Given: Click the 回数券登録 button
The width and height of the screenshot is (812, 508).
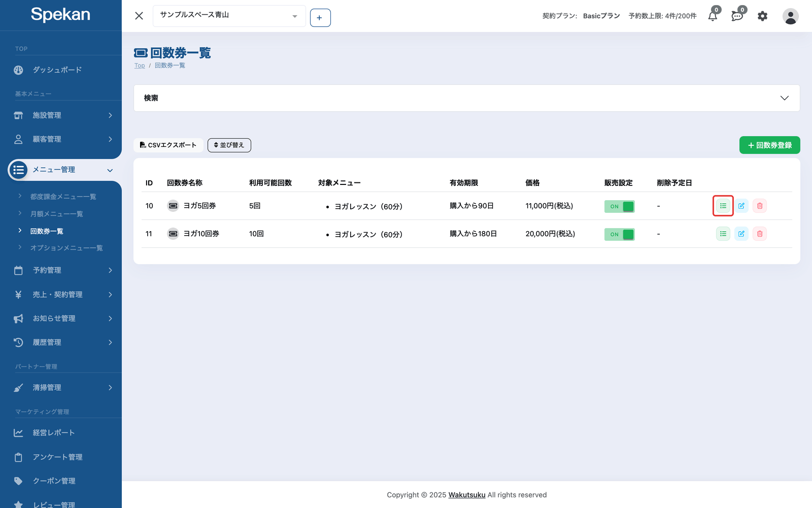Looking at the screenshot, I should click(769, 145).
